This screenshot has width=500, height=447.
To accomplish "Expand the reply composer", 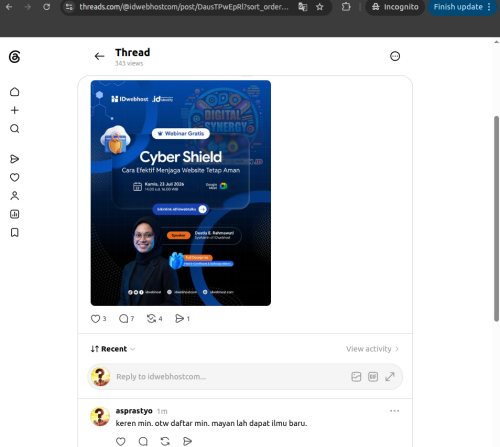I will pos(390,377).
